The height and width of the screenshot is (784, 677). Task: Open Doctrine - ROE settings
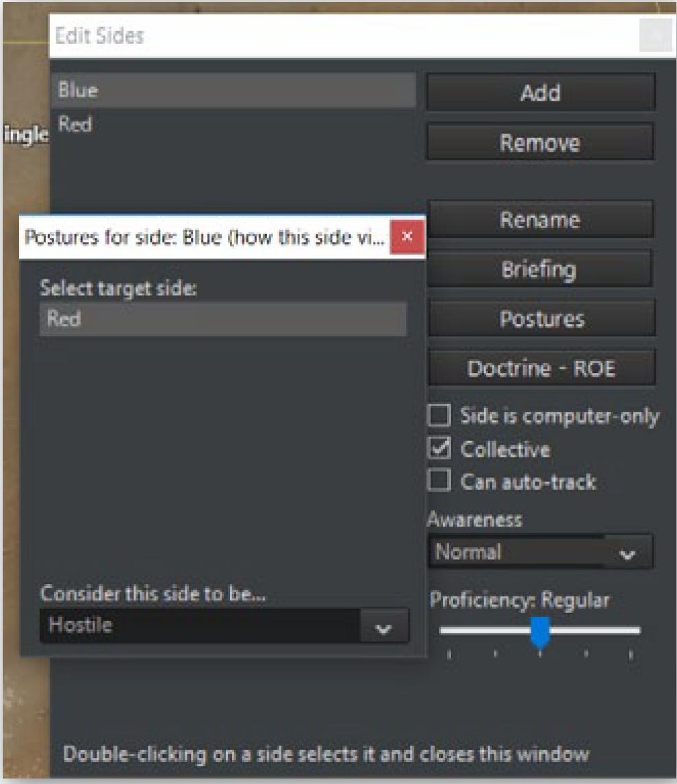[x=541, y=368]
